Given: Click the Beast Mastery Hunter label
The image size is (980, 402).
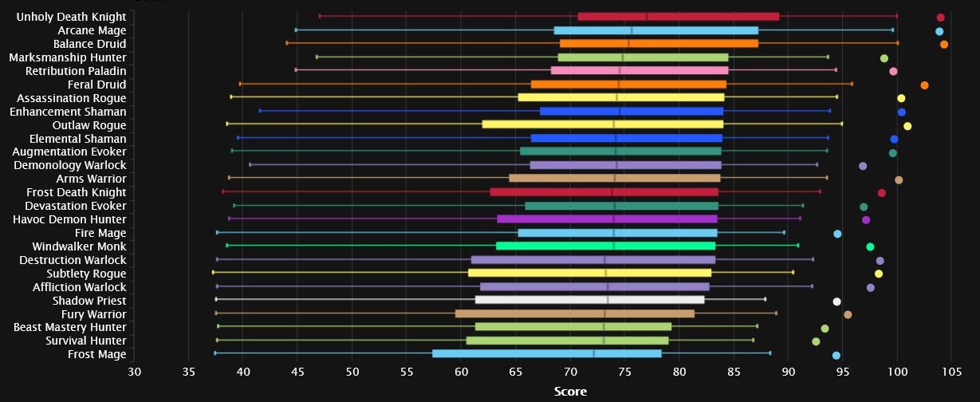Looking at the screenshot, I should click(x=70, y=327).
